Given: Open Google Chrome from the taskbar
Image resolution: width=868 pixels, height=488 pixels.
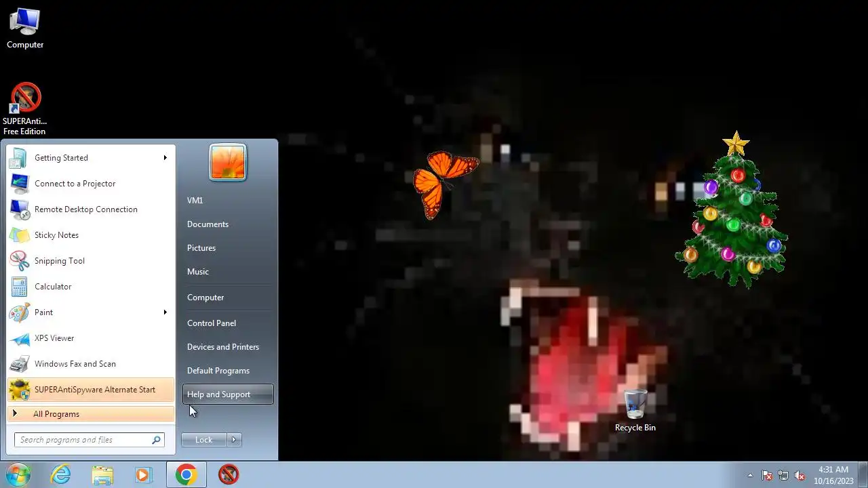Looking at the screenshot, I should [x=186, y=474].
